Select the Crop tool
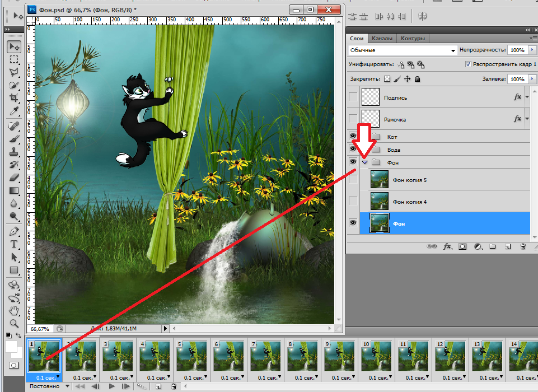This screenshot has height=392, width=538. point(15,98)
